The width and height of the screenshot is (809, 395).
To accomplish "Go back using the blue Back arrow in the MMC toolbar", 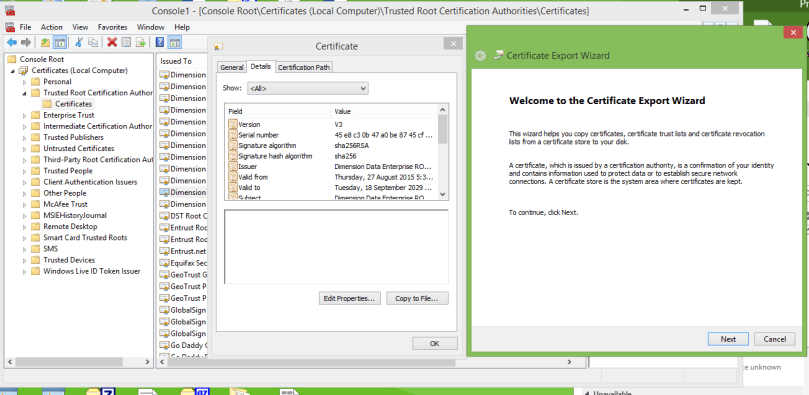I will [x=11, y=43].
